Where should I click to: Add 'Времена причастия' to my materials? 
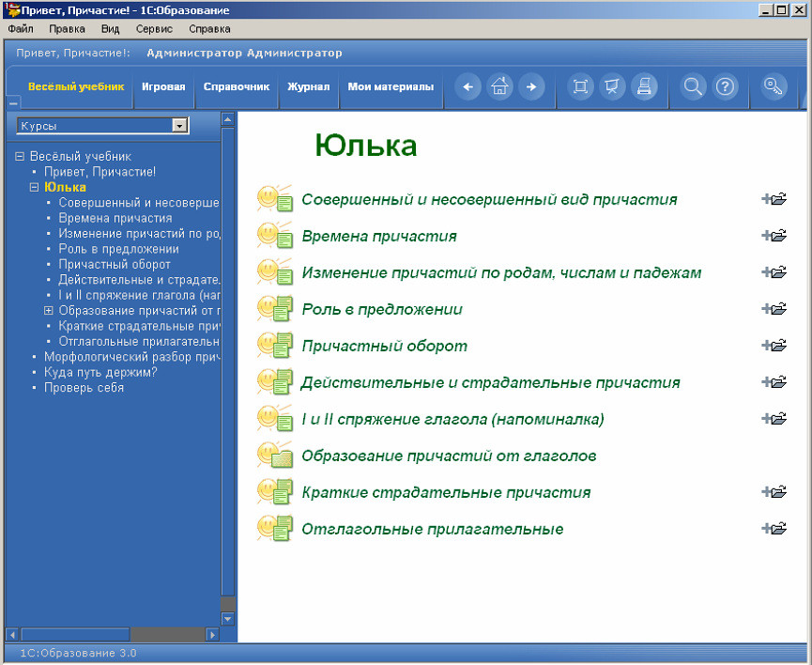click(774, 236)
